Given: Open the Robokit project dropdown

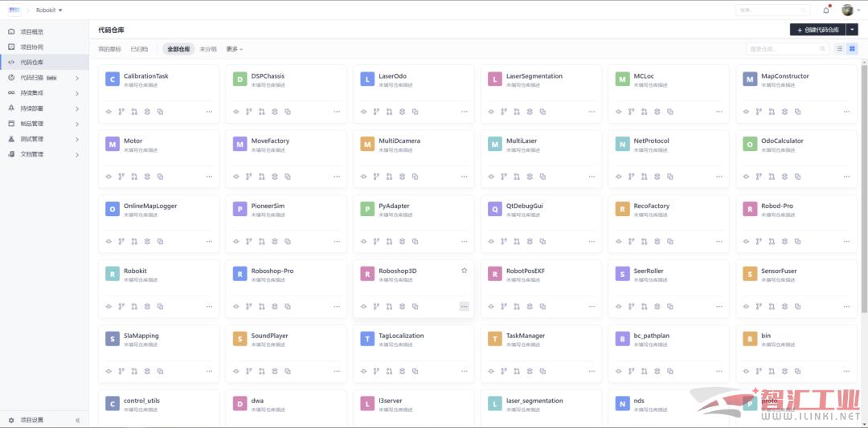Looking at the screenshot, I should (49, 10).
